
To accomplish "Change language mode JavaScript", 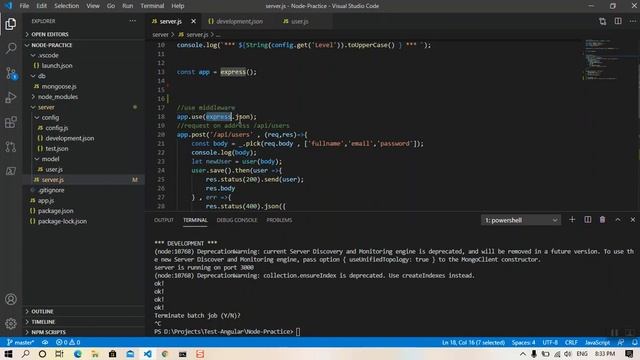I will pos(597,342).
